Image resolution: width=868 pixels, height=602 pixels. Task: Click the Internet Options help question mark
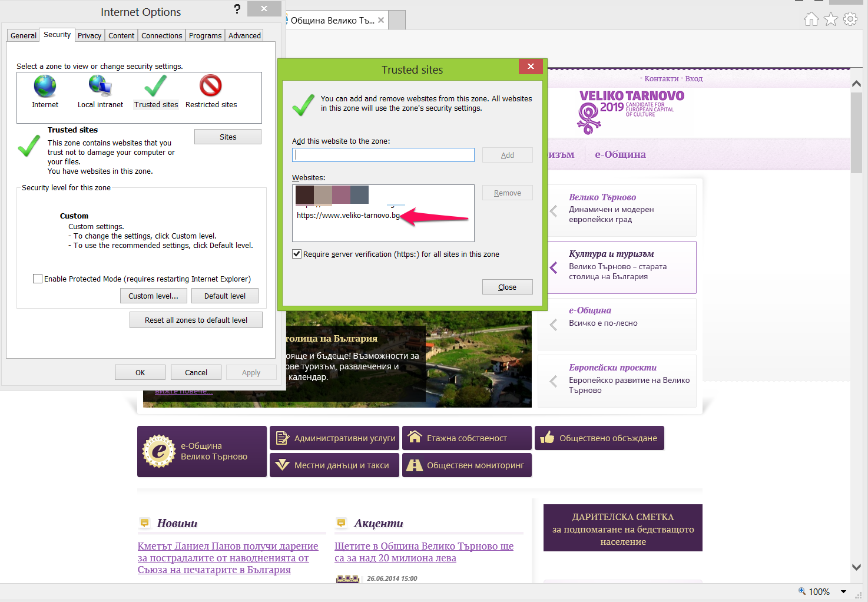point(237,9)
